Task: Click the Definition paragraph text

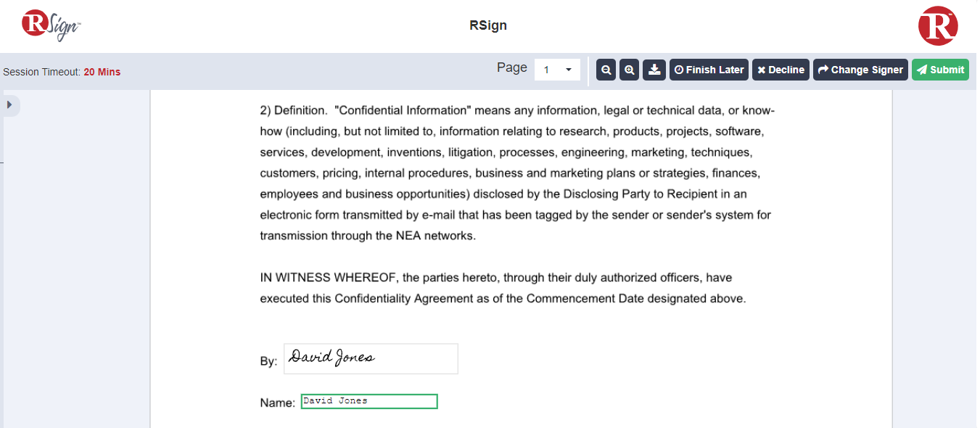Action: tap(517, 173)
